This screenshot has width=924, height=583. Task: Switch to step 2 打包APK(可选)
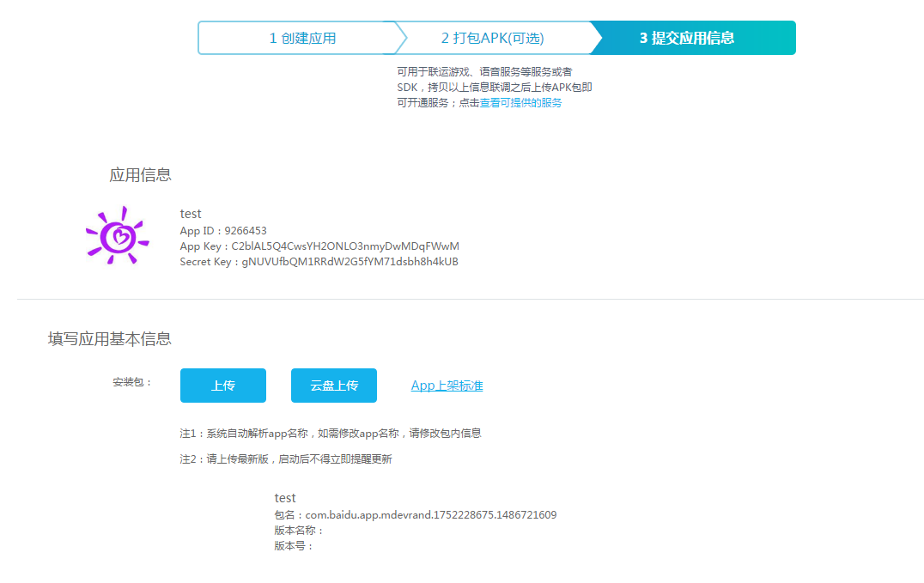tap(492, 38)
